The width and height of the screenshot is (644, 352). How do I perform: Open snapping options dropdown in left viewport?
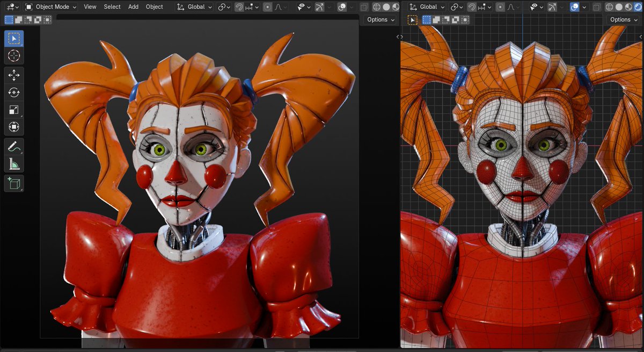click(x=252, y=7)
